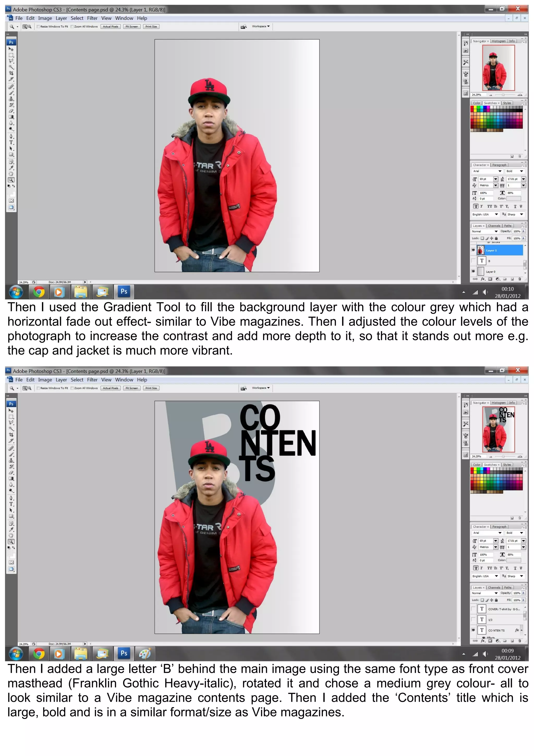Tick Zoom All Windows in lower options bar
The width and height of the screenshot is (534, 756).
pos(72,388)
